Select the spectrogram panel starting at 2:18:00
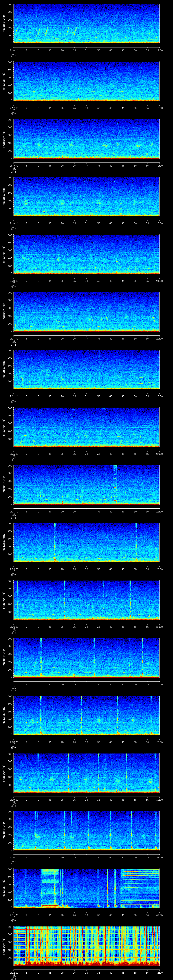The image size is (173, 980). 86,139
